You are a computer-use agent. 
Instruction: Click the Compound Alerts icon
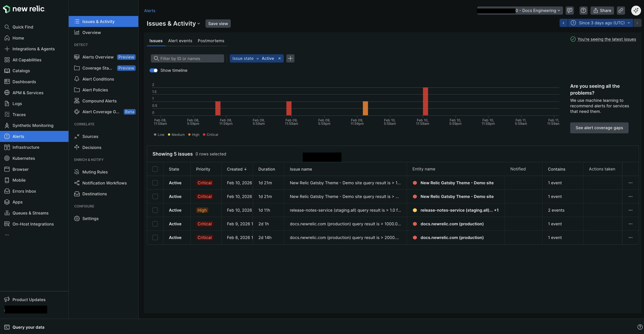click(x=77, y=101)
